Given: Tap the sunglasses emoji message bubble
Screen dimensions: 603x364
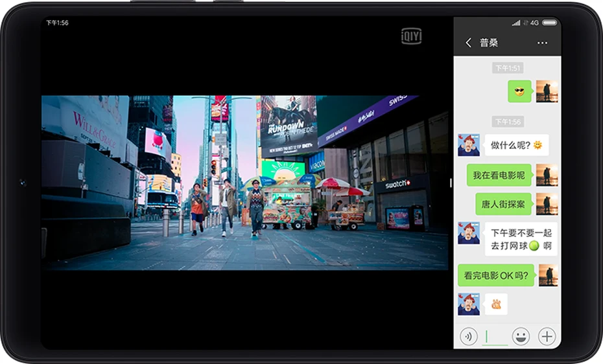Looking at the screenshot, I should pos(519,91).
